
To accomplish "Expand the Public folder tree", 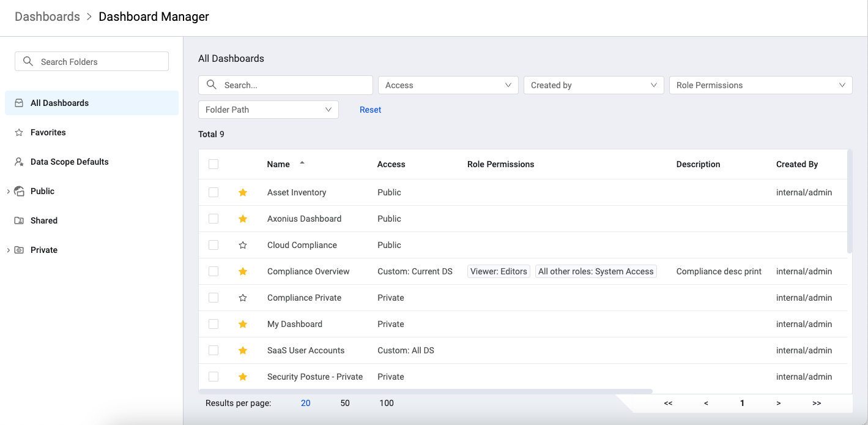I will [x=8, y=191].
